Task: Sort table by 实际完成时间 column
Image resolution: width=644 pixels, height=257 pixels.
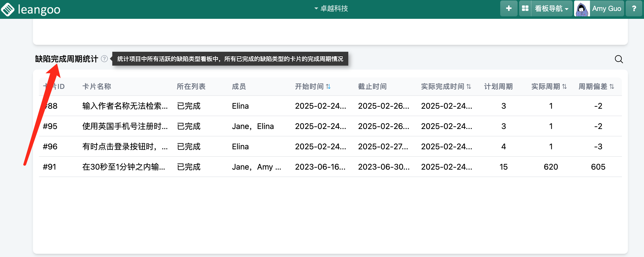Action: [468, 87]
